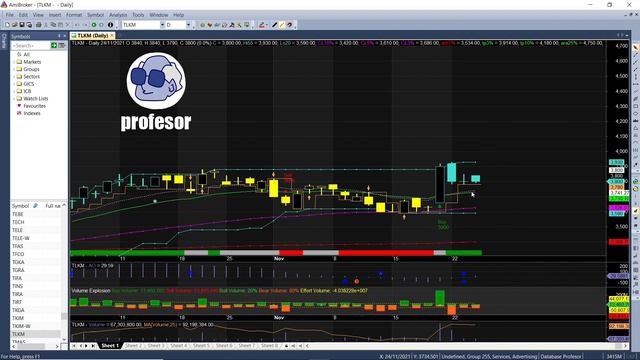Switch to Sheet 3 tab
The width and height of the screenshot is (640, 360).
click(x=156, y=346)
